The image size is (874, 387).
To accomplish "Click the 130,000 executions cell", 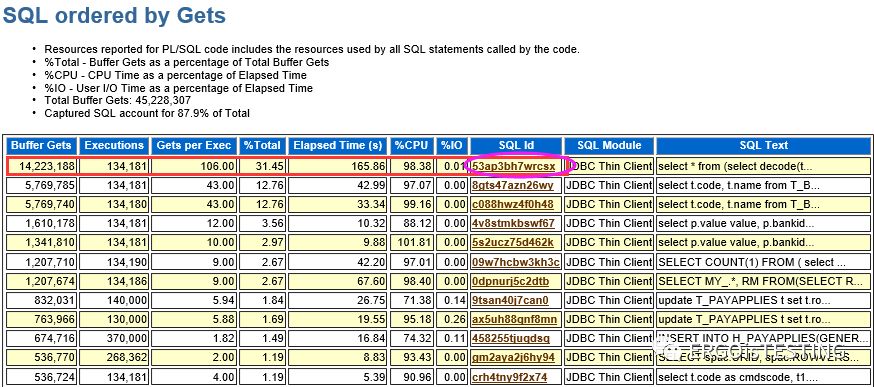I will [114, 320].
